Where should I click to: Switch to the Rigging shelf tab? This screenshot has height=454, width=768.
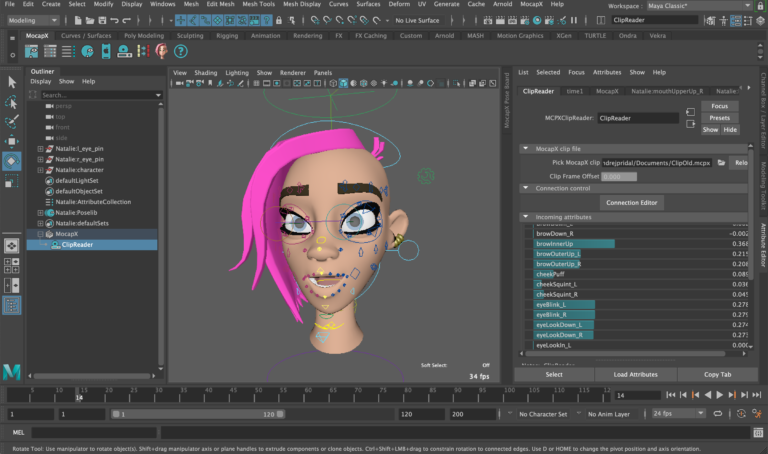(227, 36)
